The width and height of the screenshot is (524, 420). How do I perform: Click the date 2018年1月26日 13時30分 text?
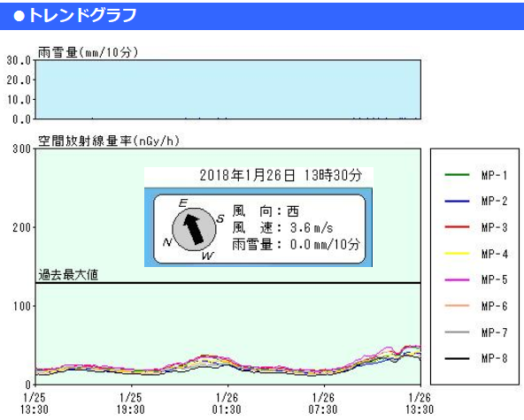pos(281,175)
